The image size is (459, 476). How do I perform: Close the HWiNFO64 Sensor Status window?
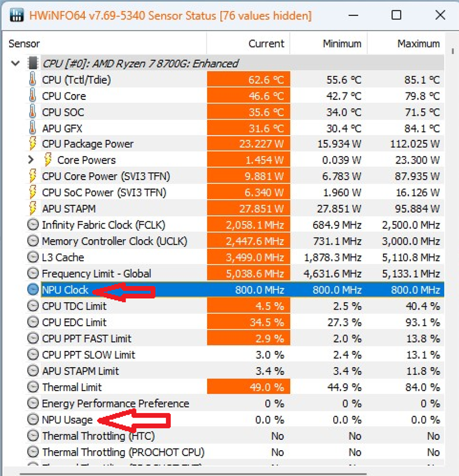[x=440, y=15]
